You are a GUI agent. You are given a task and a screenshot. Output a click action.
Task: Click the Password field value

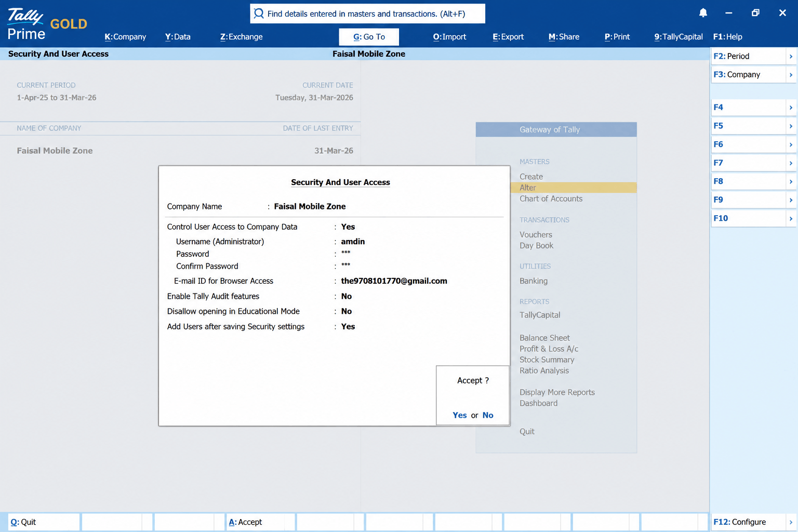(x=345, y=253)
